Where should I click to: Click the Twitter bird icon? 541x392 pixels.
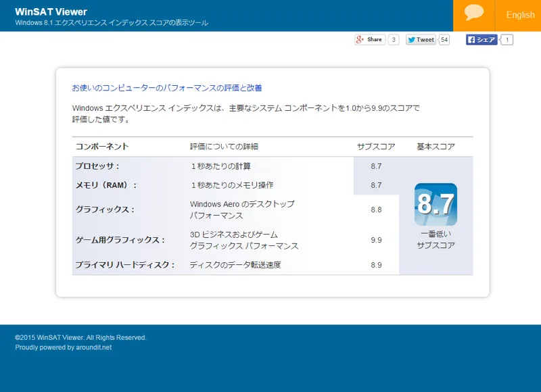(x=411, y=39)
